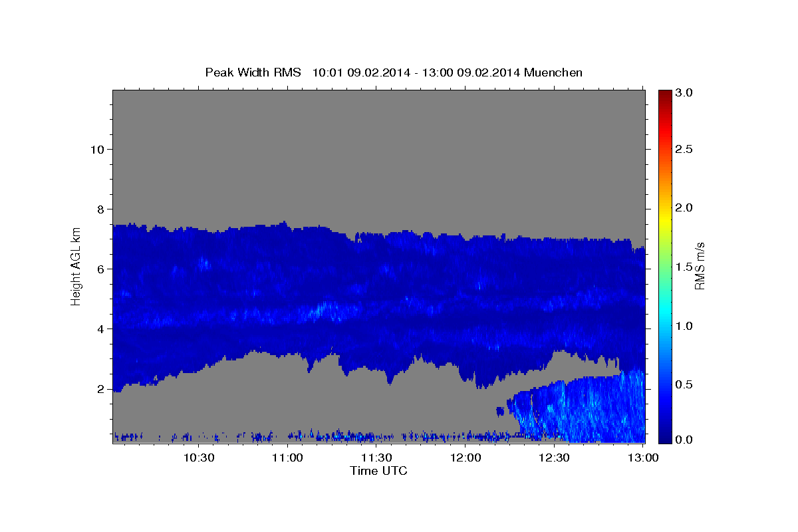
Task: Select the 12:00 time tick label
Action: 465,458
